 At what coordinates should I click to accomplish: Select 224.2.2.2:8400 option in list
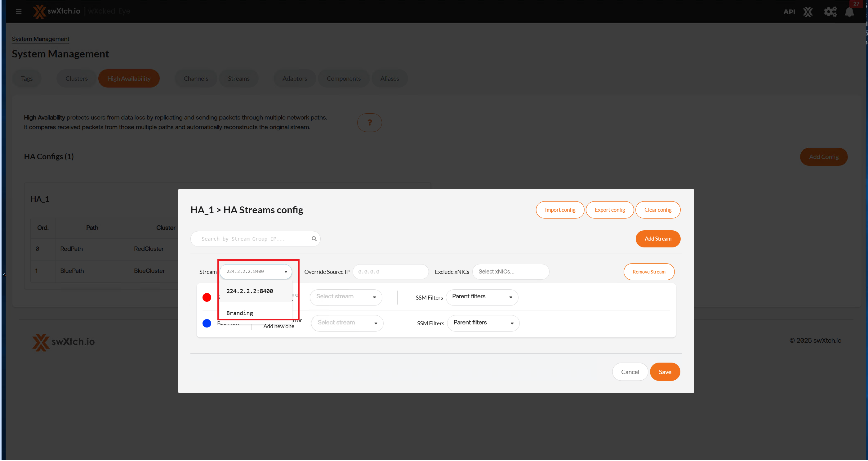[250, 292]
